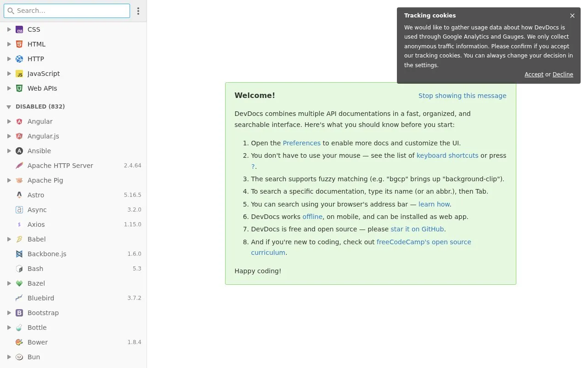Expand the Bottle entry arrow

(9, 328)
